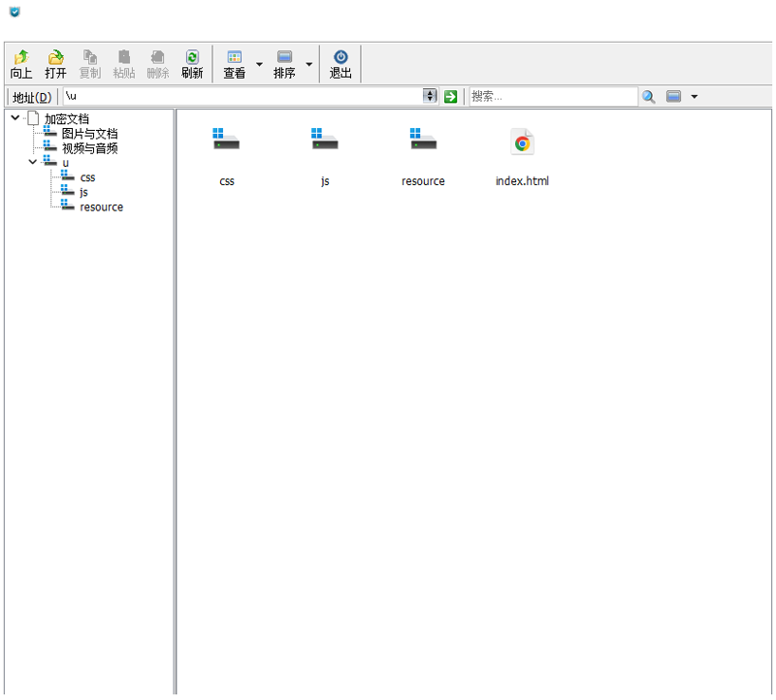Screen dimensions: 776x700
Task: Click the drive icon beside 图片与文档
Action: [50, 132]
